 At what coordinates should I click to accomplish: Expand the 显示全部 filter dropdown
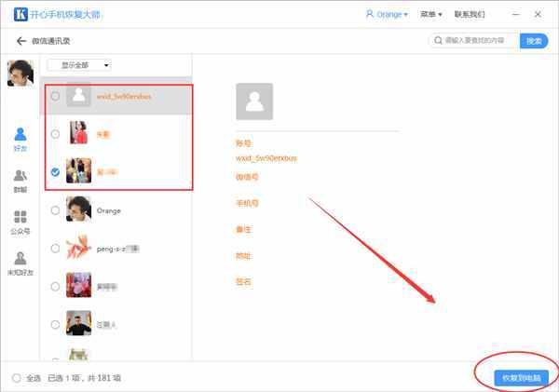(79, 65)
